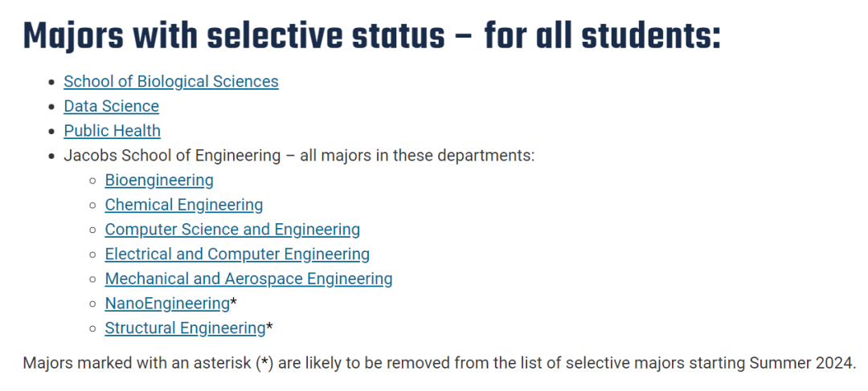Screen dimensions: 868x391
Task: Click the asterisk after NanoEngineering
Action: click(234, 302)
